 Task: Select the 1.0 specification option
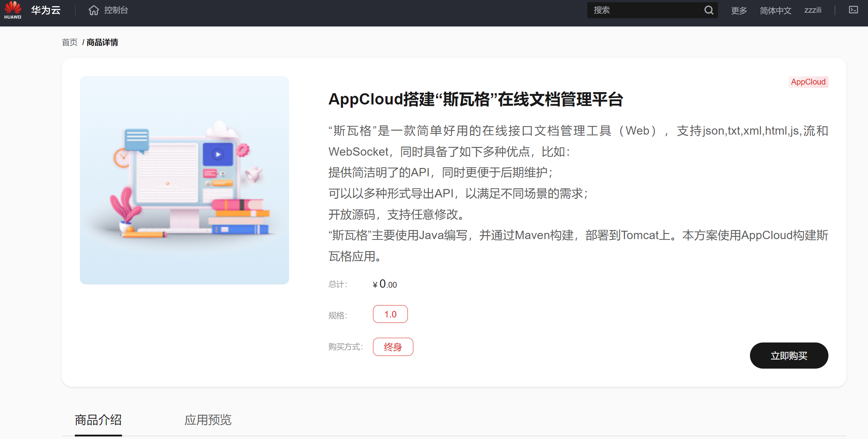[390, 314]
